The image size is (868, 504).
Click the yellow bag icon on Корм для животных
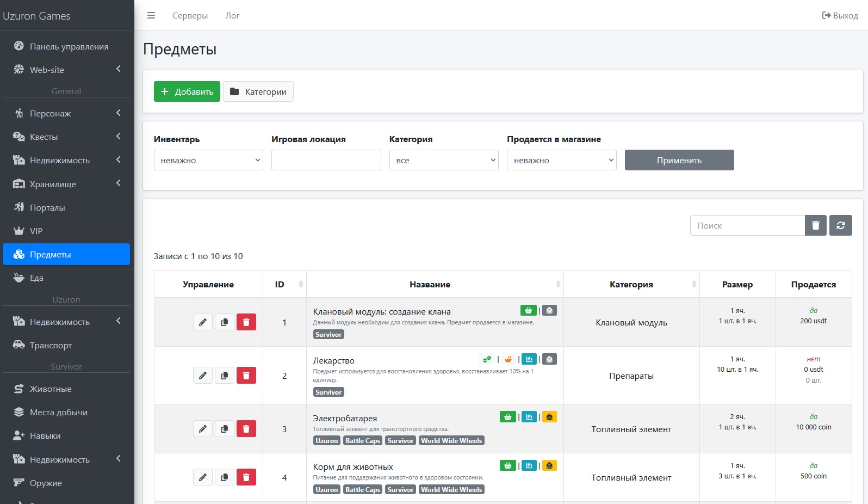[x=549, y=466]
